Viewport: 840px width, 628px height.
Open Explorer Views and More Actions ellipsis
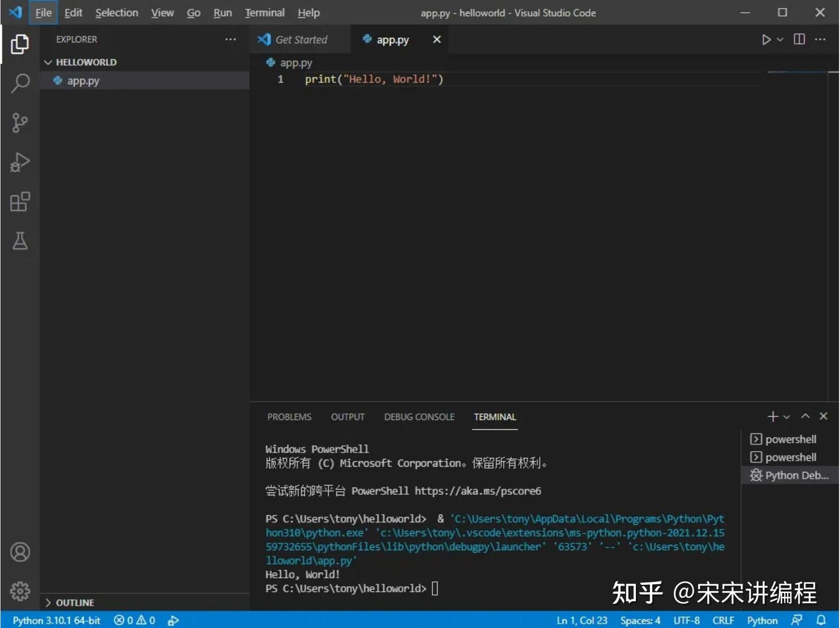pos(230,39)
